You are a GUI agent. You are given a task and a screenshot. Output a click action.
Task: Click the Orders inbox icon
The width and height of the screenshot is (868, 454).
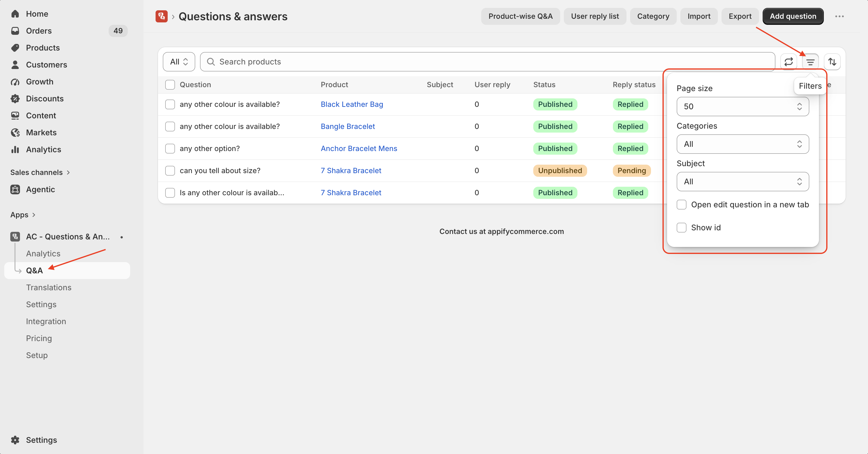(x=15, y=31)
